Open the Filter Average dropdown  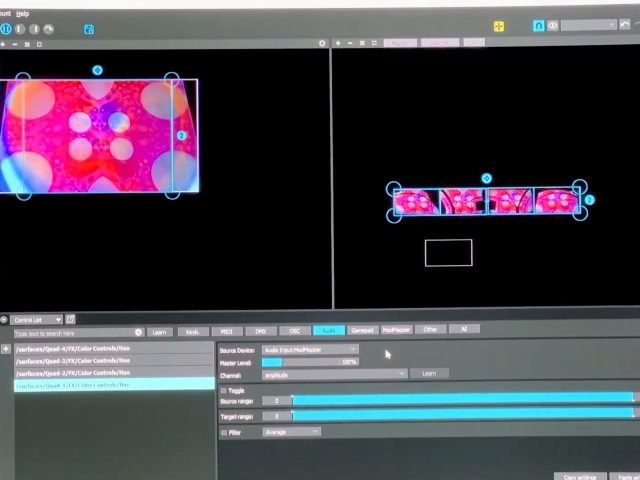291,432
